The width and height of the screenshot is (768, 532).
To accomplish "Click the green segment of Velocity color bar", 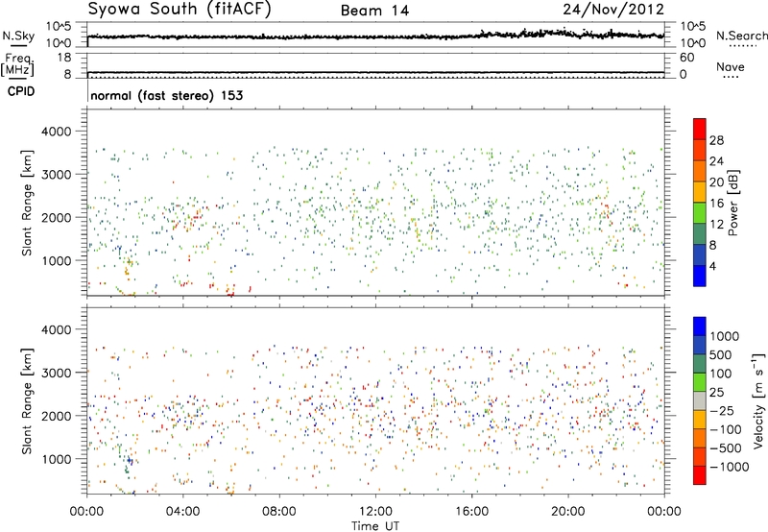I will coord(700,382).
